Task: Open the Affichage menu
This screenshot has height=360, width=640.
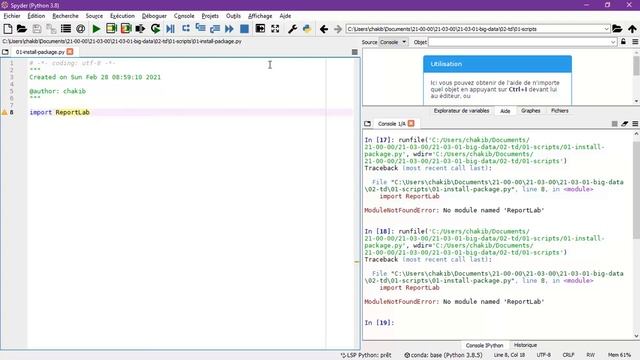Action: point(260,16)
